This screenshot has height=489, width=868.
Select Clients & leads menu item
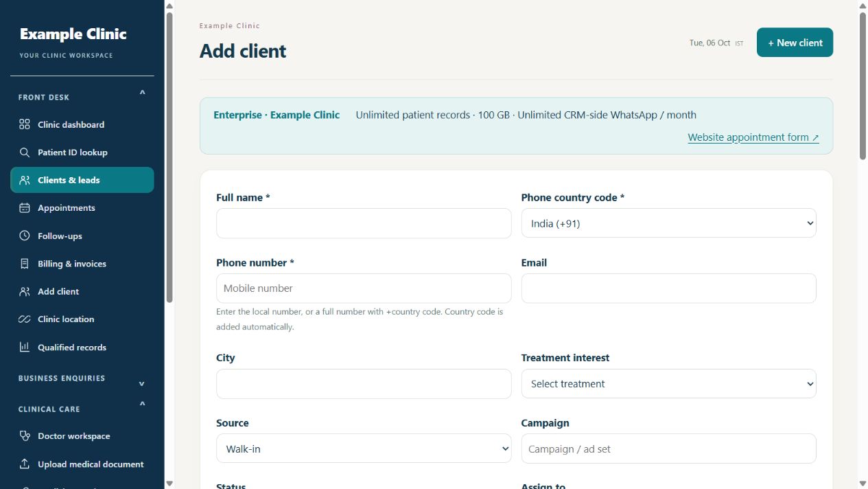pos(82,180)
